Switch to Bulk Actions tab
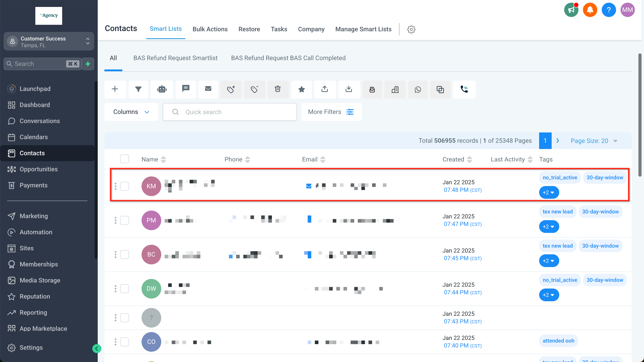This screenshot has height=362, width=644. 210,29
